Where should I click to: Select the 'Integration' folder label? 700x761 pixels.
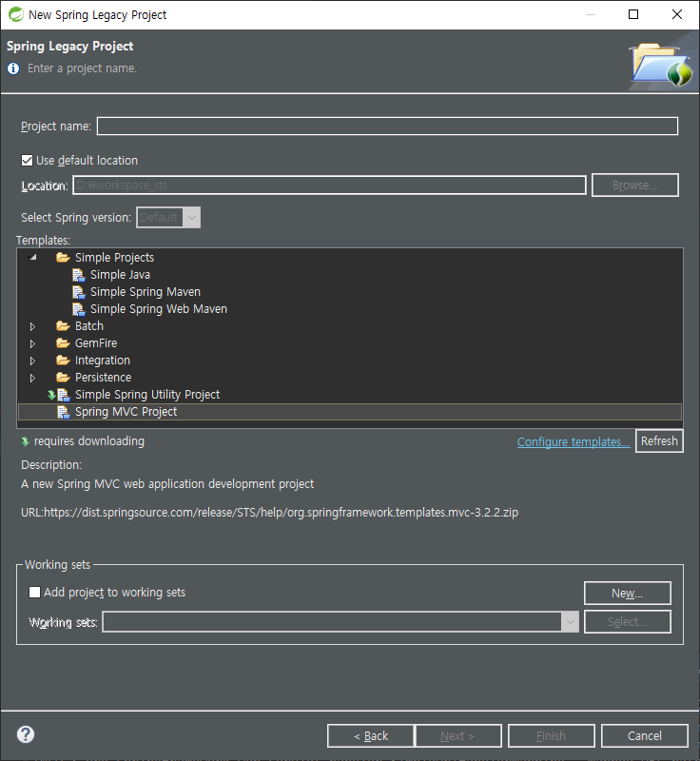point(103,361)
